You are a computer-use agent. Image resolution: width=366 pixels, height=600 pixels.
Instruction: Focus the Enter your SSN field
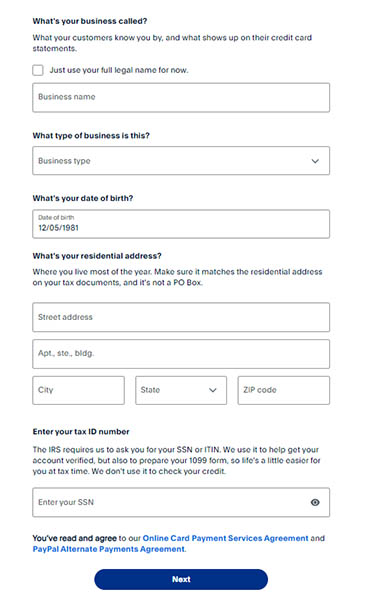[x=181, y=502]
